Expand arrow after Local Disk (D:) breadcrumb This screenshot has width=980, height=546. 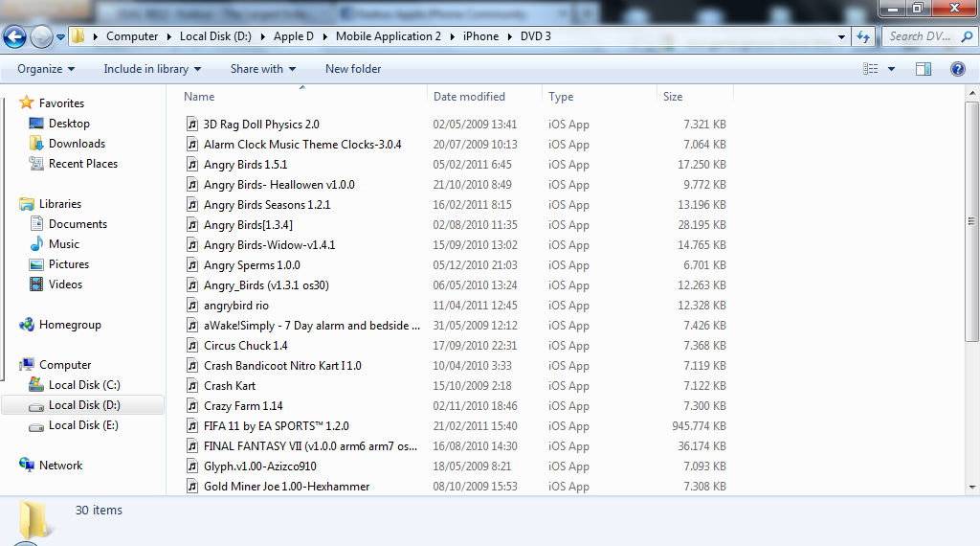[263, 37]
